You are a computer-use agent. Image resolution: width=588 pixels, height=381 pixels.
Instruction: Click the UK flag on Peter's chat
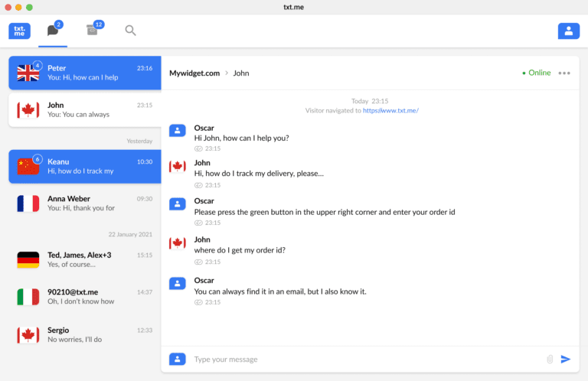(28, 73)
